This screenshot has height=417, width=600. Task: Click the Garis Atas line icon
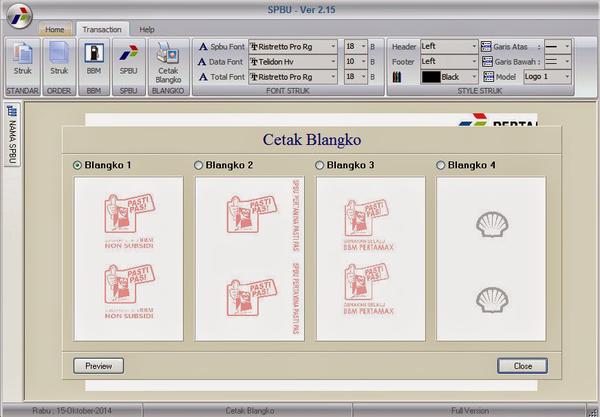pos(486,47)
